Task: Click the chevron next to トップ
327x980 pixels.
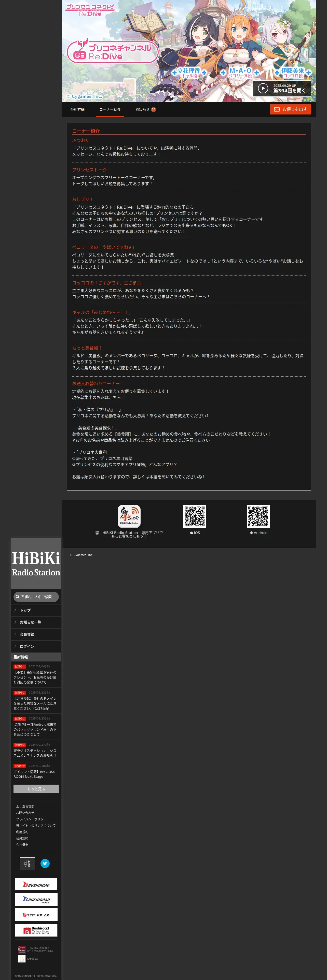Action: [x=15, y=610]
